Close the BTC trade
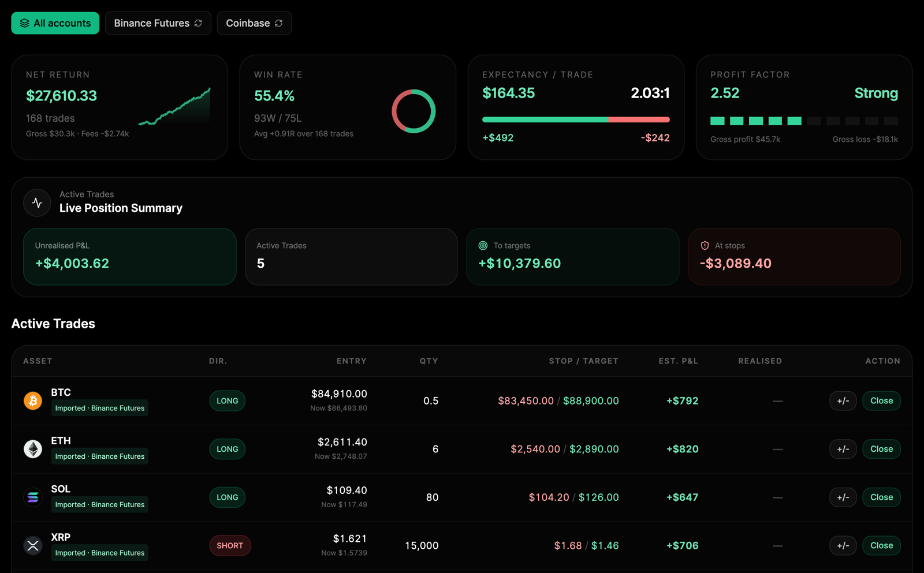 tap(881, 400)
